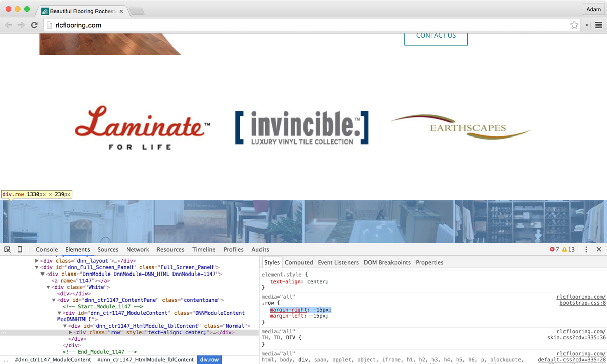Click div.row breadcrumb item

pyautogui.click(x=209, y=360)
